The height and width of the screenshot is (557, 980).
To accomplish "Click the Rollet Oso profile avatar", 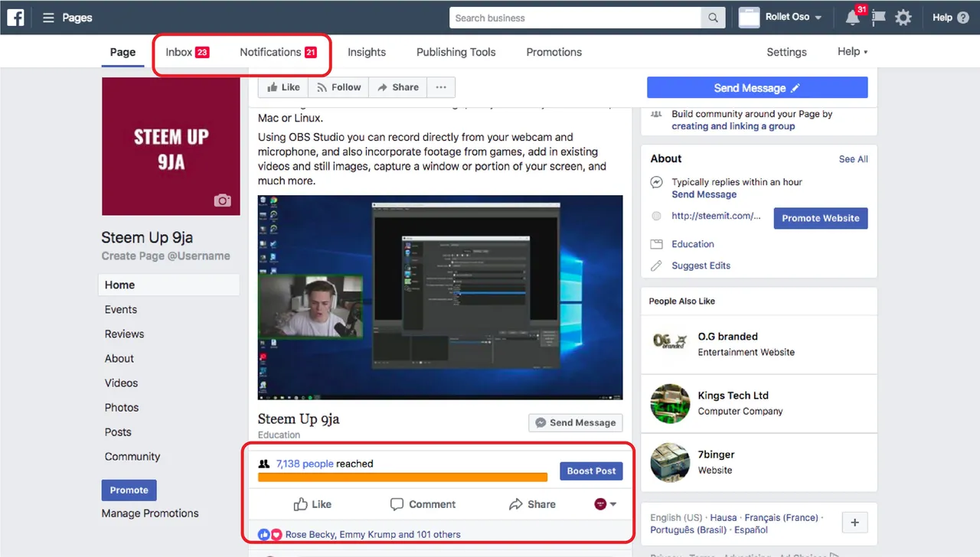I will 749,18.
